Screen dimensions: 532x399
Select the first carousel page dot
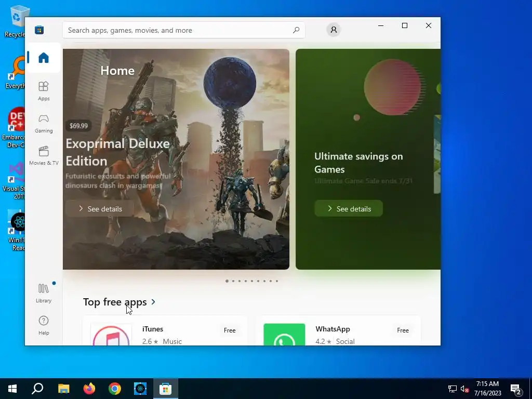coord(227,281)
